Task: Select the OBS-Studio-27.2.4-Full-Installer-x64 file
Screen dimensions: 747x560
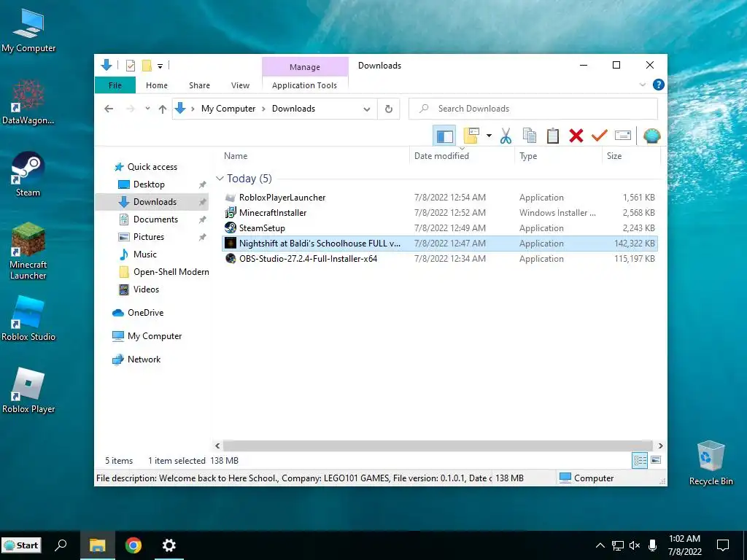Action: click(x=440, y=259)
